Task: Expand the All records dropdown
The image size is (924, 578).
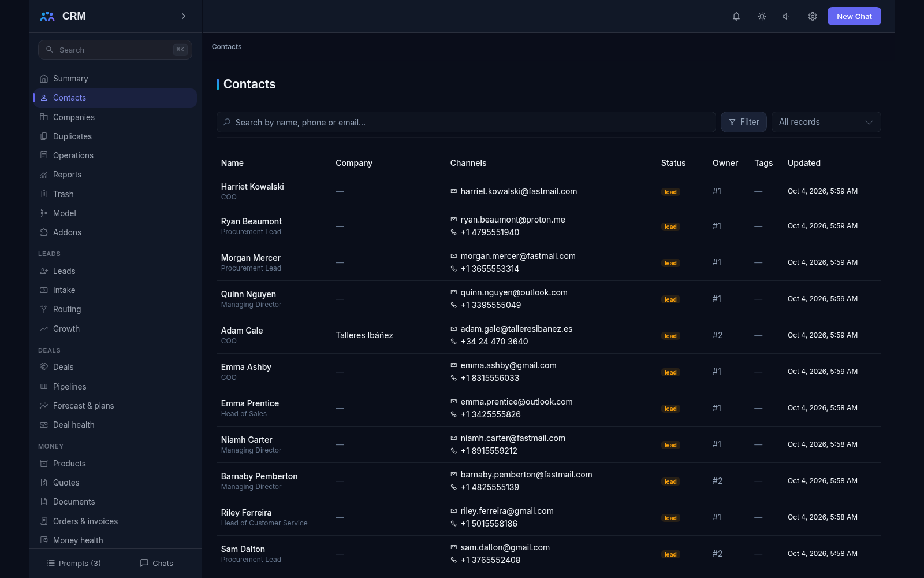Action: click(x=826, y=122)
